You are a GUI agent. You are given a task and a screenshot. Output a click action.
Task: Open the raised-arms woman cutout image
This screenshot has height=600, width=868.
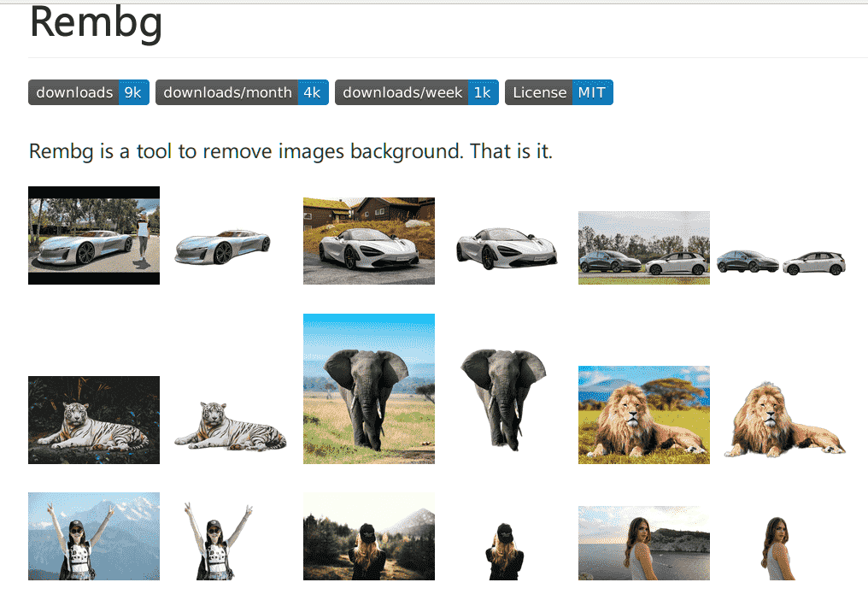[x=218, y=541]
